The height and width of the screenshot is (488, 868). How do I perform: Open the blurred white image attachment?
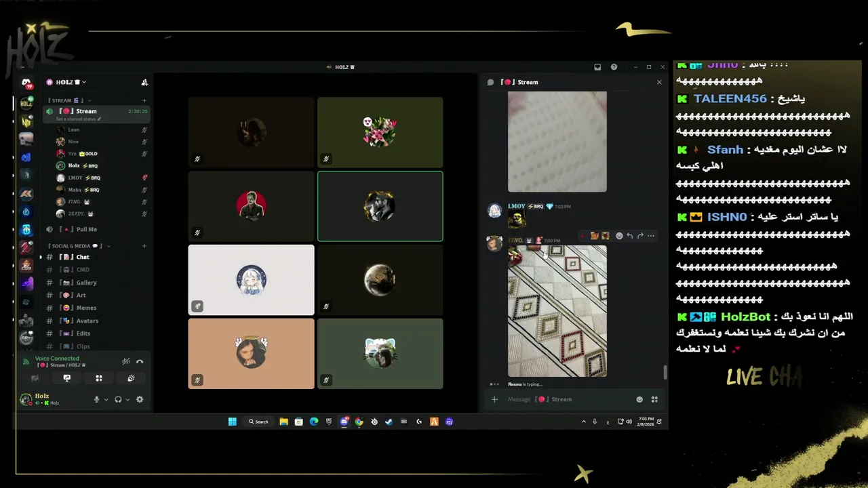[x=557, y=142]
